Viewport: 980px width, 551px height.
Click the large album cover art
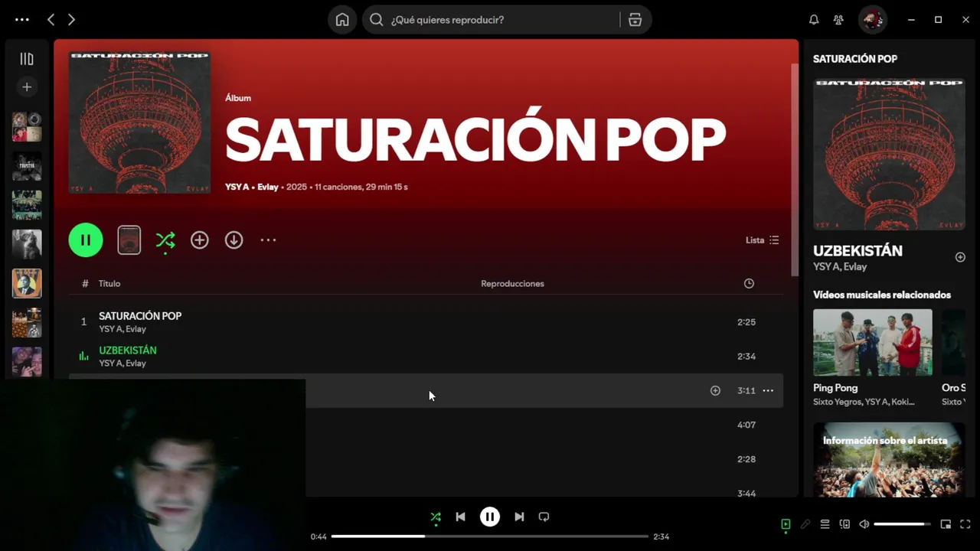click(139, 122)
